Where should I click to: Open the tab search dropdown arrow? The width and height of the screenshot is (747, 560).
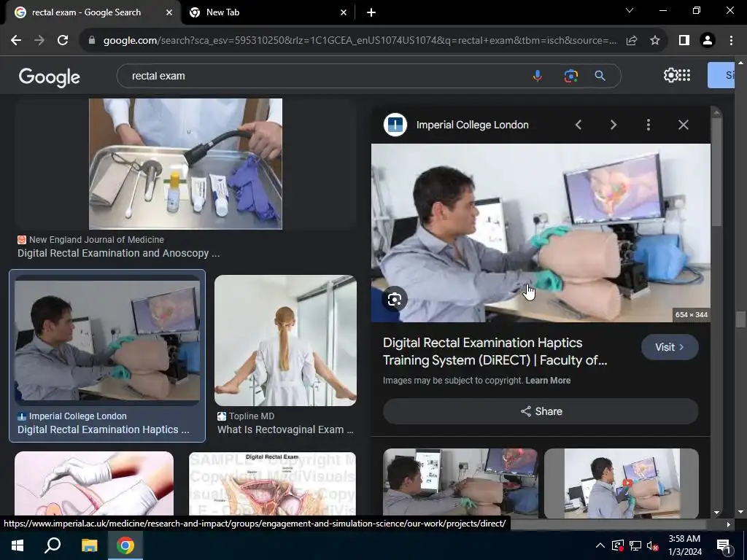click(x=630, y=10)
